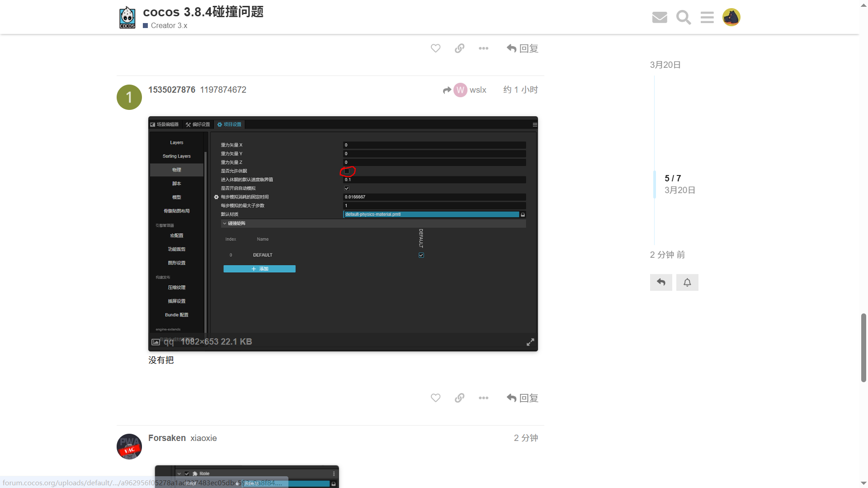Click the page vertical scrollbar thumb
868x488 pixels.
(x=864, y=347)
